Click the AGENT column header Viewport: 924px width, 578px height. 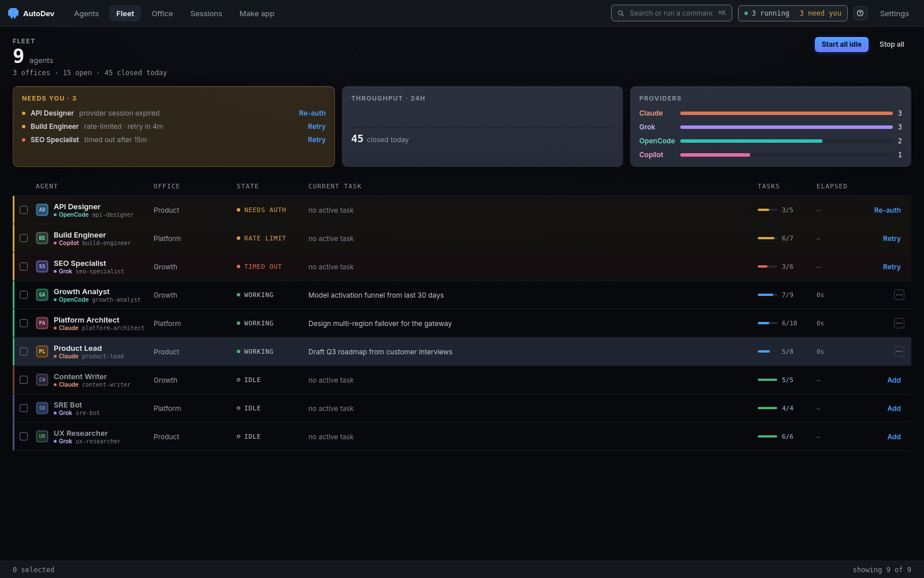tap(47, 186)
